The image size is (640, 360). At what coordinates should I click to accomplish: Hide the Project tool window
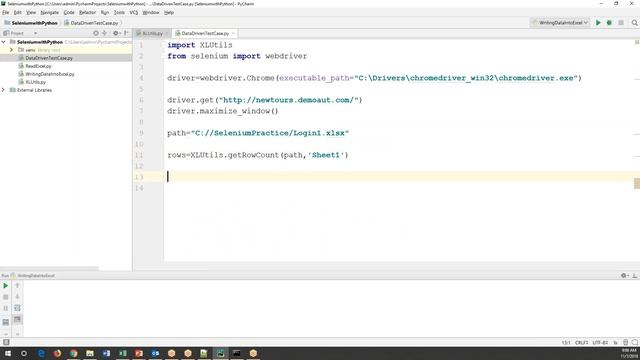pos(126,33)
